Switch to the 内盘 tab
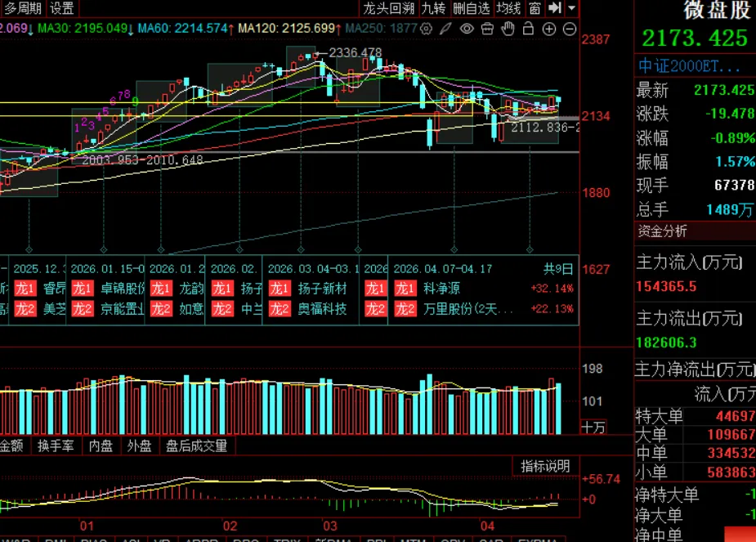This screenshot has width=756, height=542. [x=101, y=446]
